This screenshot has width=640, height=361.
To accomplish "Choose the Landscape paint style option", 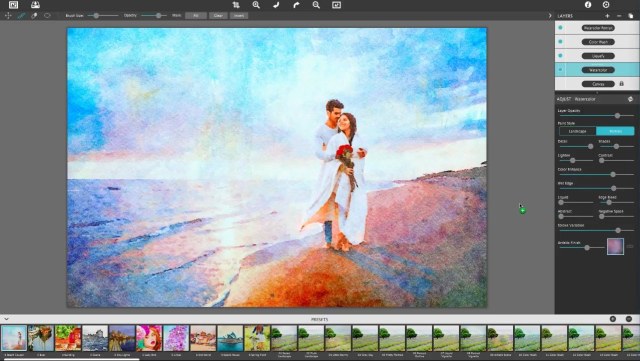I will (x=578, y=131).
